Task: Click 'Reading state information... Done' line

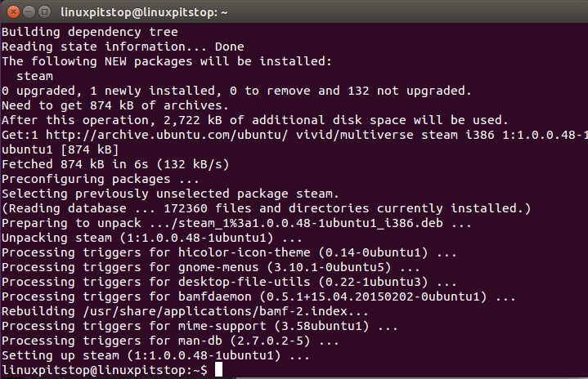Action: tap(123, 47)
